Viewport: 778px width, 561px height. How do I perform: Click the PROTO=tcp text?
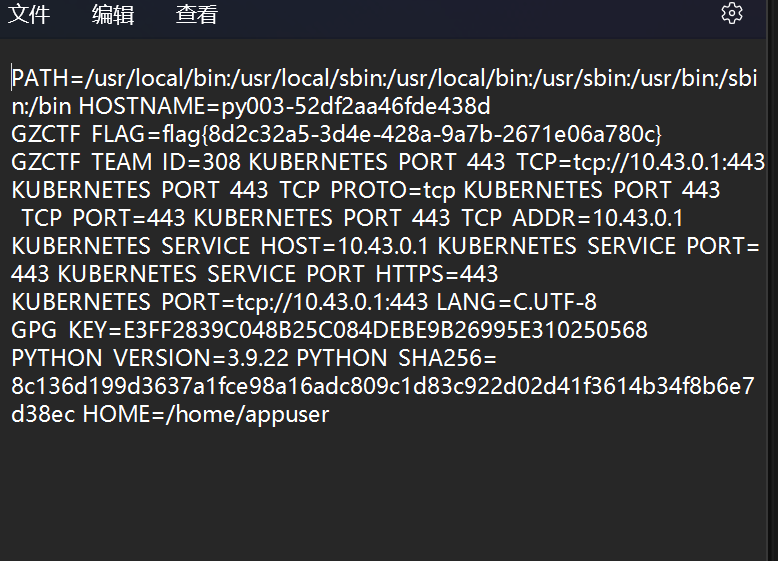pos(393,190)
